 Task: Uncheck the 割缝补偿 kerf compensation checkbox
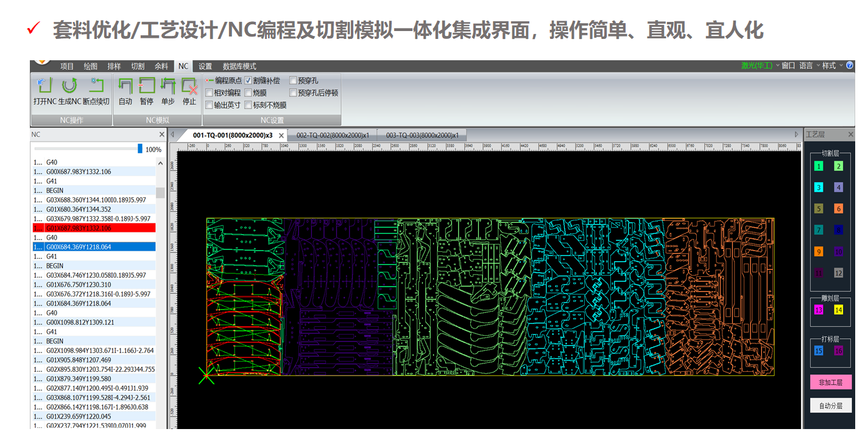248,80
